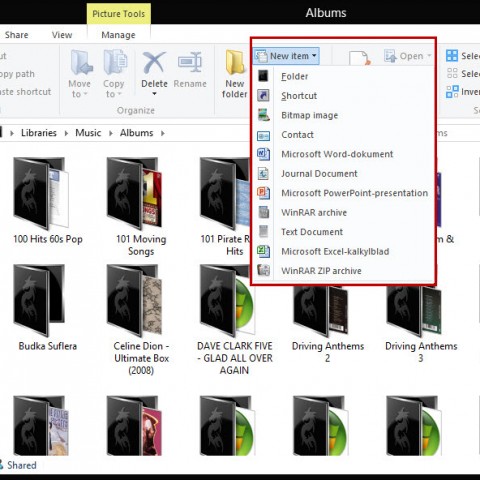
Task: Choose WinRAR archive menu entry
Action: pyautogui.click(x=343, y=212)
